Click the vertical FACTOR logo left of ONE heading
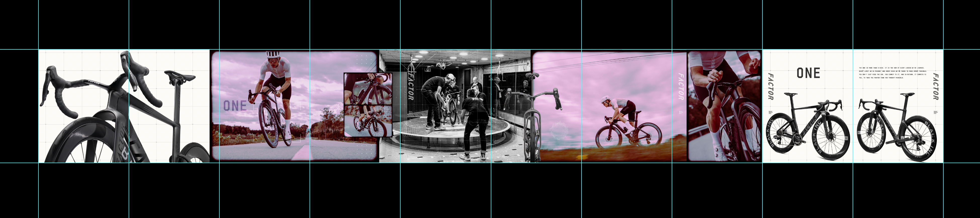The width and height of the screenshot is (980, 218). tap(770, 87)
